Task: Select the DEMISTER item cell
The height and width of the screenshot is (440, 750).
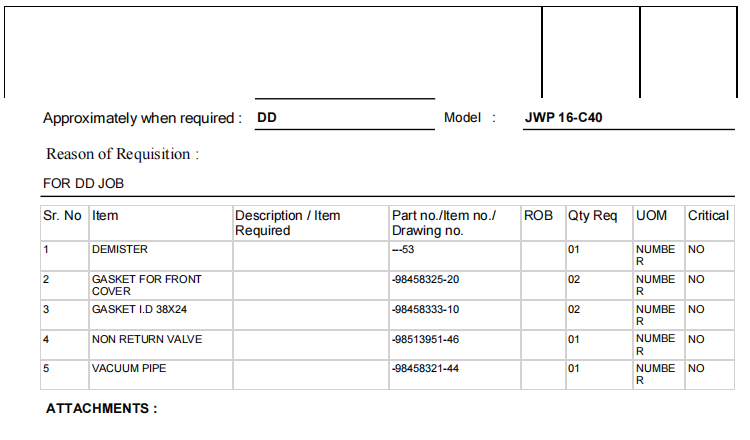Action: pos(120,249)
